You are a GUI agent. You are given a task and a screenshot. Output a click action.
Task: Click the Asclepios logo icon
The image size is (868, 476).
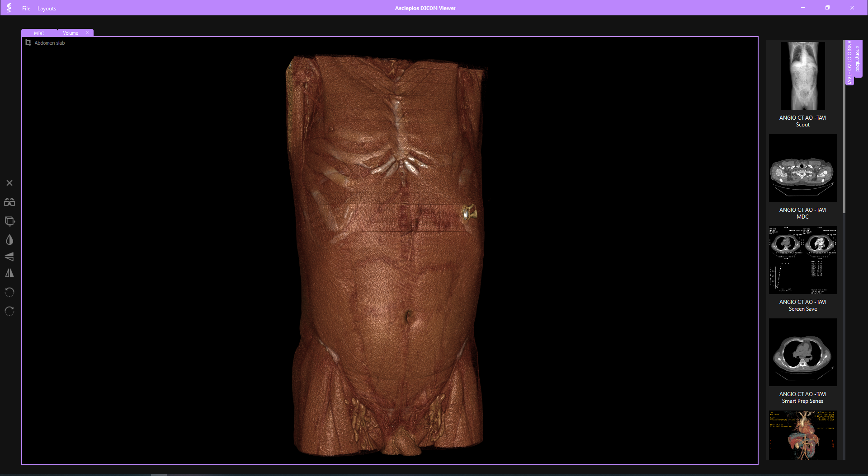[9, 8]
